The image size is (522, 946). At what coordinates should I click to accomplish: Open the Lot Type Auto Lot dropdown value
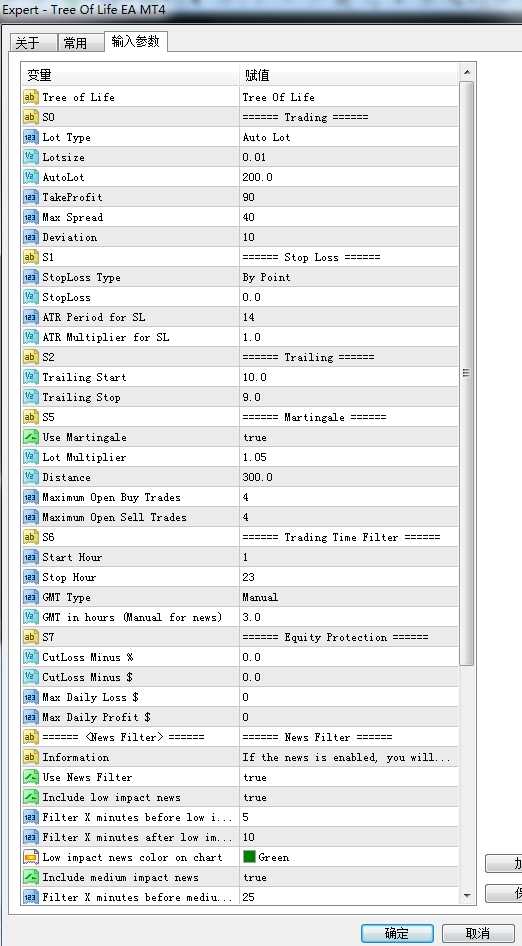349,138
